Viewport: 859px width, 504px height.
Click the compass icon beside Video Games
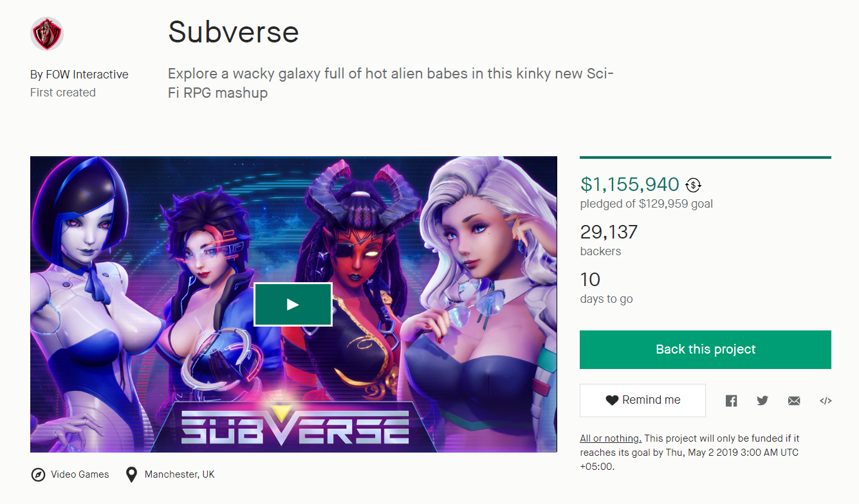point(38,475)
